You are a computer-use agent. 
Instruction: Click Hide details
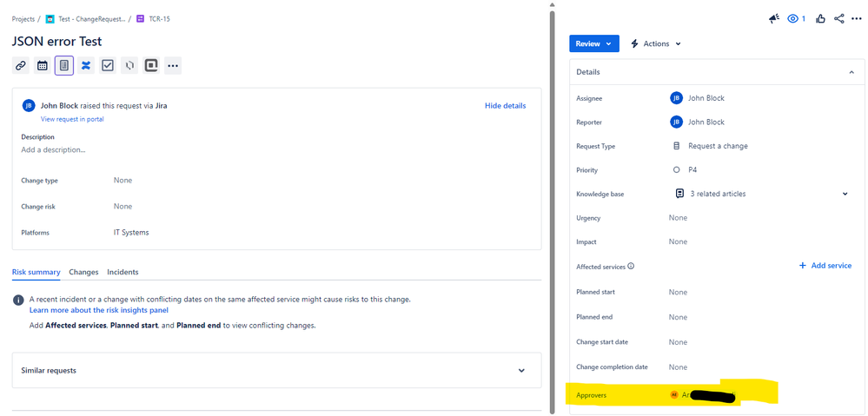[x=506, y=106]
